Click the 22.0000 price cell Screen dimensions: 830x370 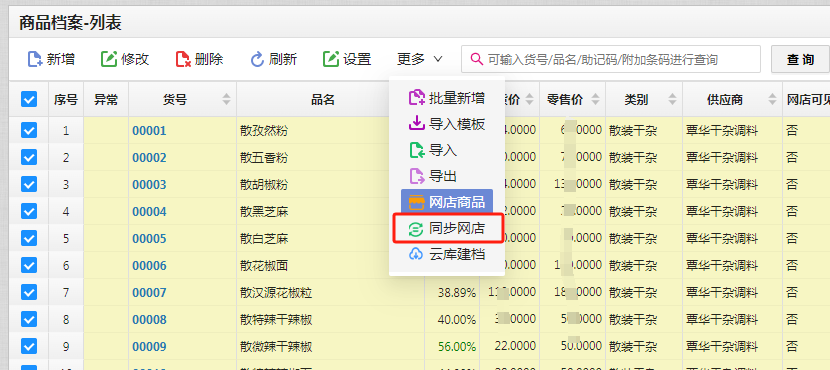click(509, 347)
